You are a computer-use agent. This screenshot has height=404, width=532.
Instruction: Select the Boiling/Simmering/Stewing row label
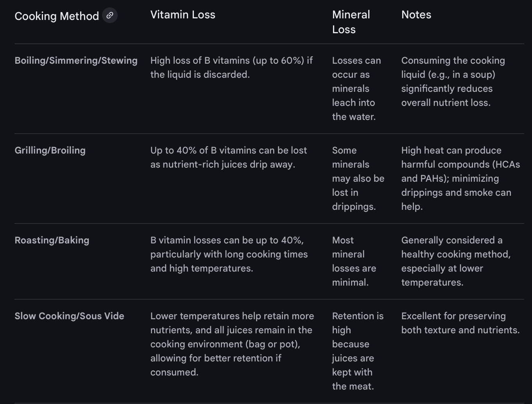coord(76,61)
